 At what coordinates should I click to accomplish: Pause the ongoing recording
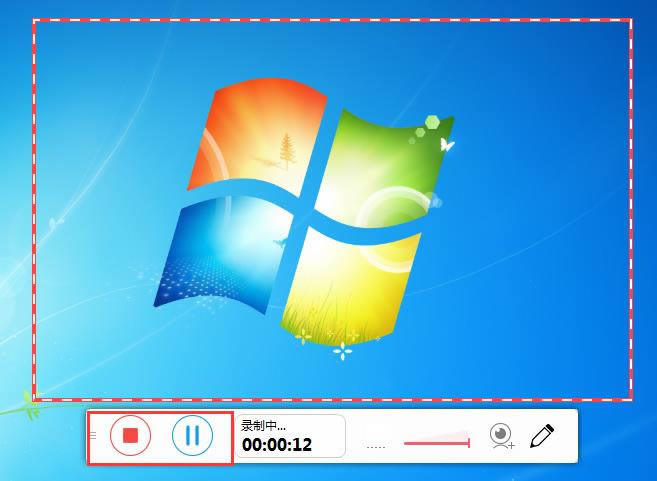193,435
